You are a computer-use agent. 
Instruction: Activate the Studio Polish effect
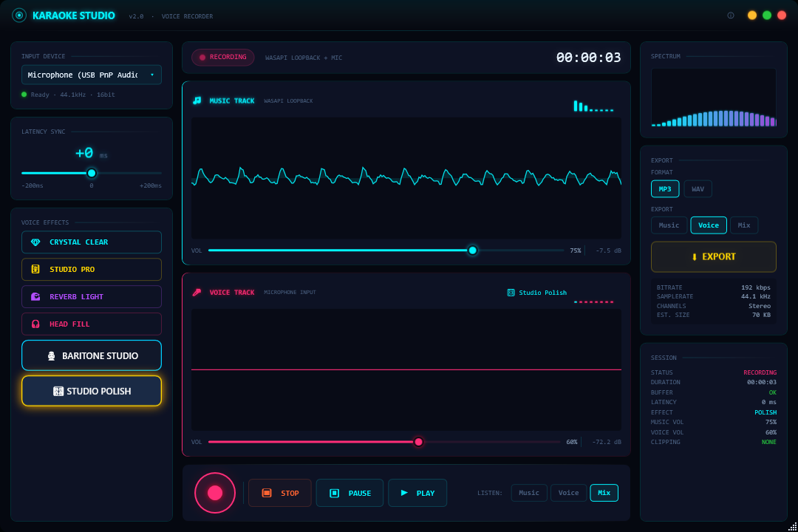click(92, 391)
